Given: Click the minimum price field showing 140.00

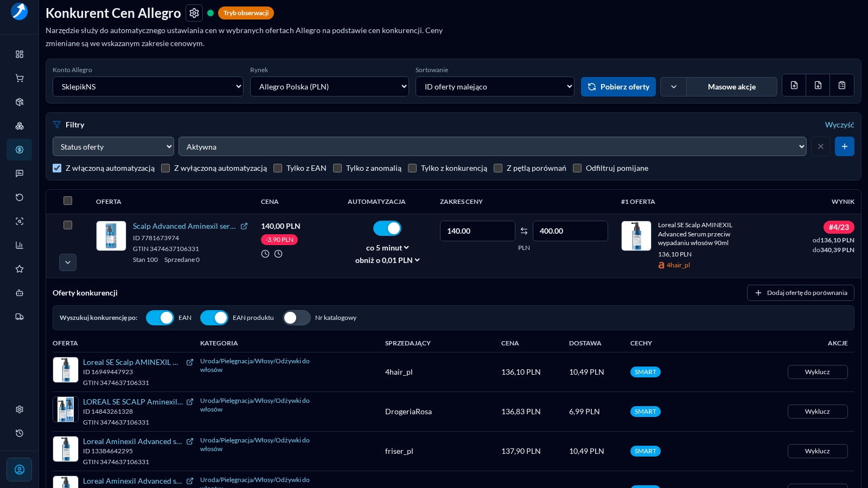Looking at the screenshot, I should tap(477, 231).
